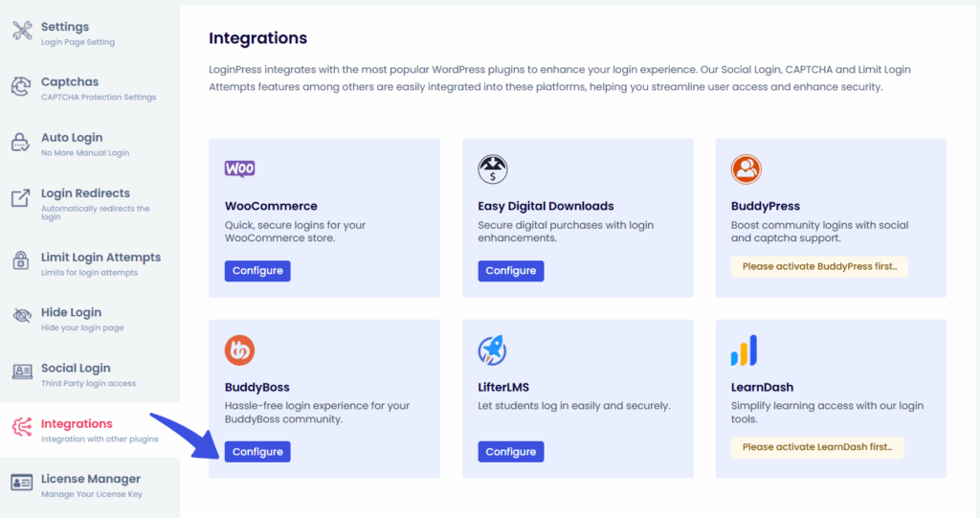This screenshot has height=518, width=980.
Task: Click the Easy Digital Downloads title
Action: pos(546,206)
